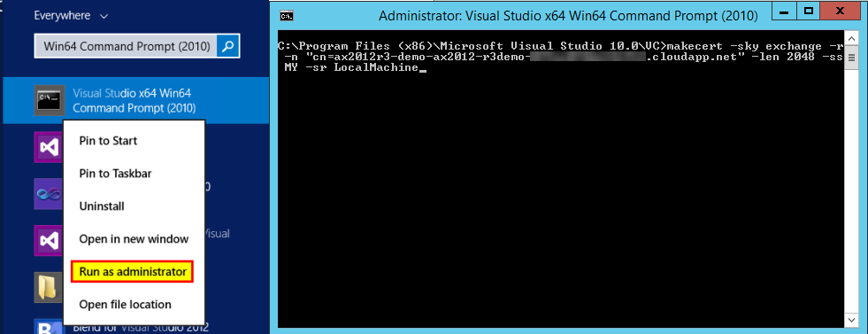
Task: Select Uninstall in the context menu
Action: [x=101, y=206]
